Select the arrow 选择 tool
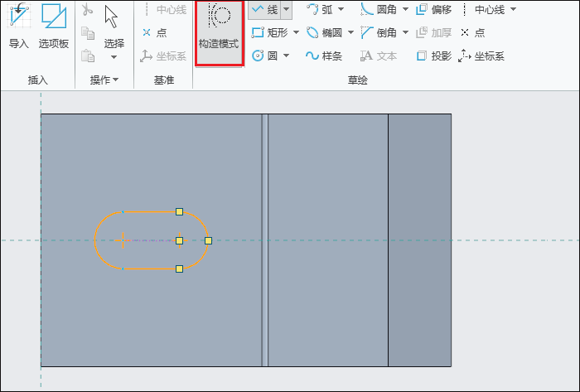Viewport: 580px width, 392px height. [114, 26]
